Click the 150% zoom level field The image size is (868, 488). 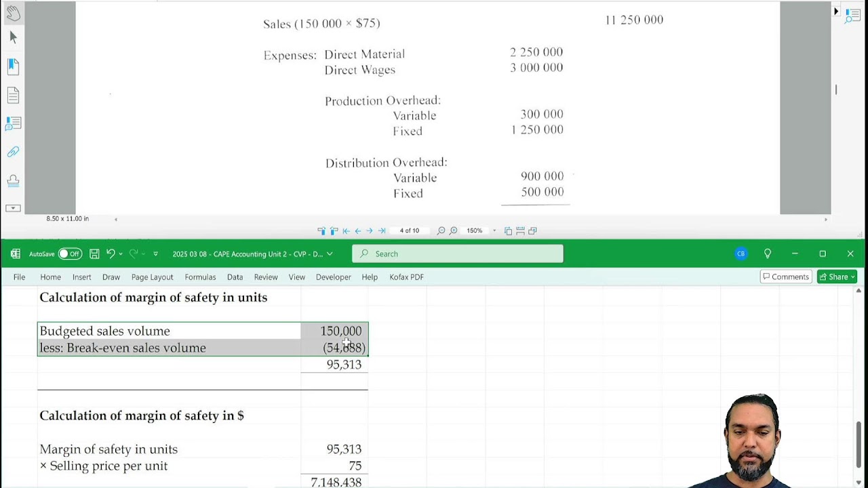point(475,231)
